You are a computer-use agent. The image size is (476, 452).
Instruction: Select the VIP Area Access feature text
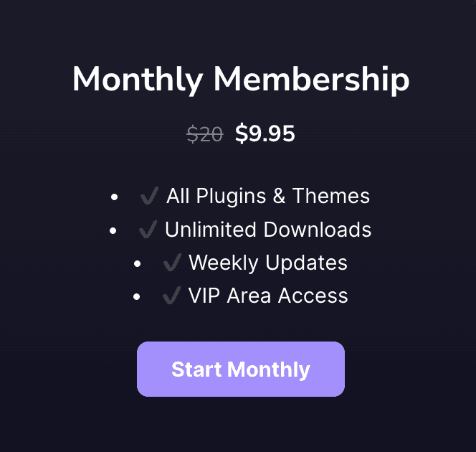(268, 296)
